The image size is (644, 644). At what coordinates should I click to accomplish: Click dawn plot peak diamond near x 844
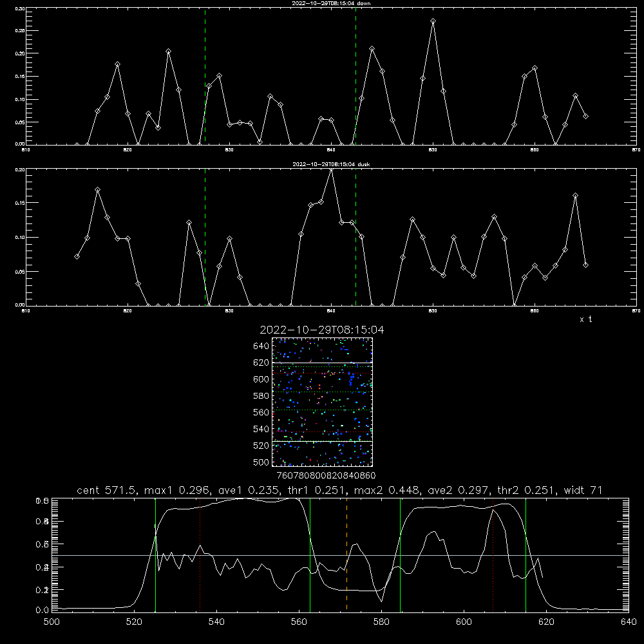point(372,49)
